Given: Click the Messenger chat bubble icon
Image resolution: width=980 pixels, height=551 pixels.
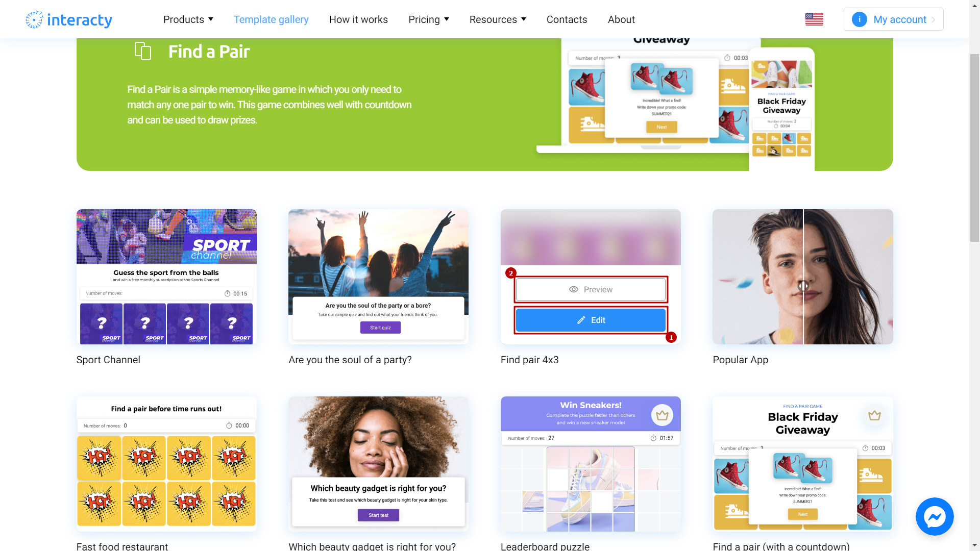Looking at the screenshot, I should tap(935, 517).
